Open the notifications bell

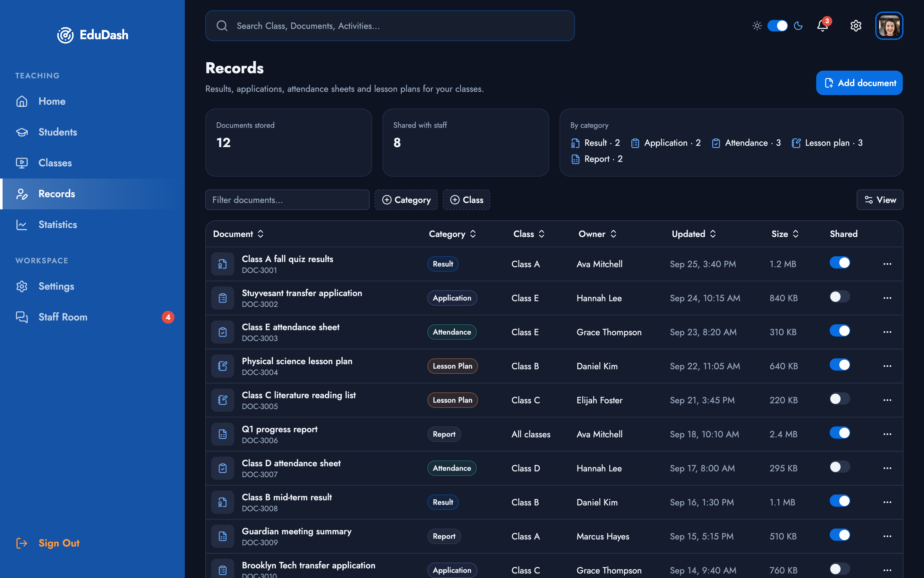click(822, 26)
